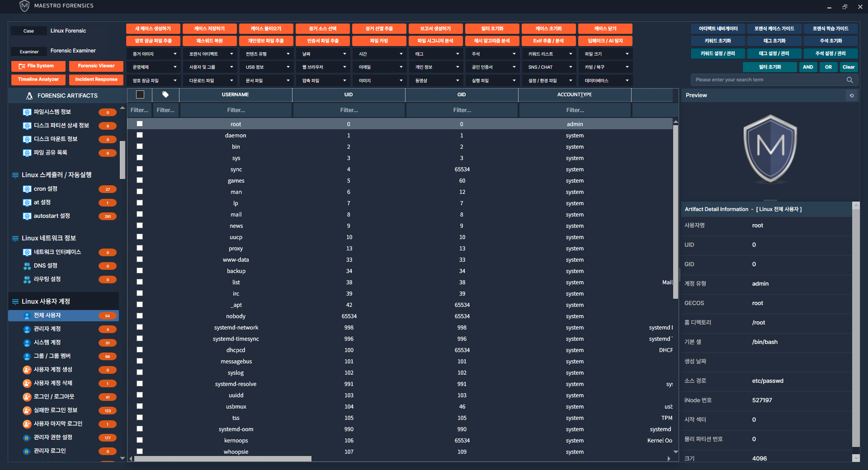Collapse the Linux 네트워크 정보 section
This screenshot has width=868, height=470.
[x=15, y=238]
